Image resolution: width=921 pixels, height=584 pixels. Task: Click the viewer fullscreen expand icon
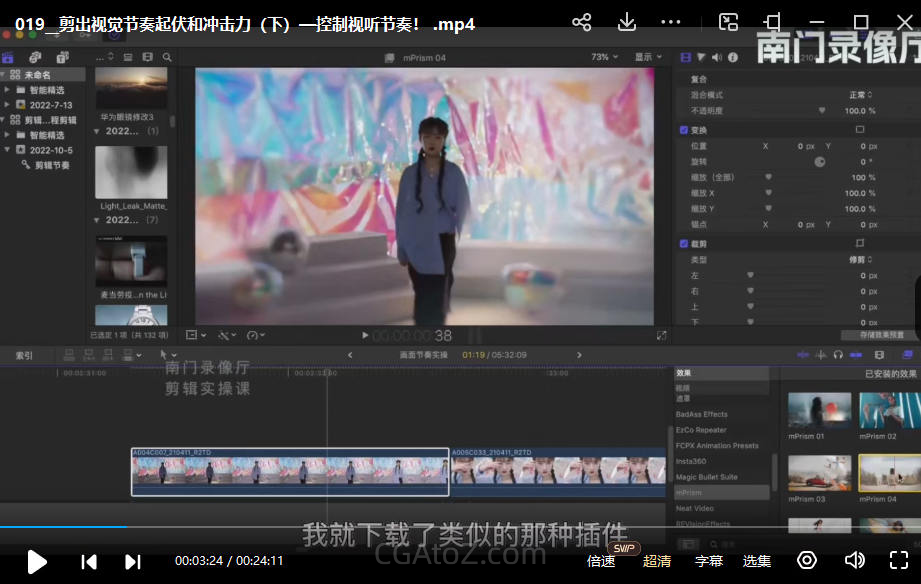(661, 336)
